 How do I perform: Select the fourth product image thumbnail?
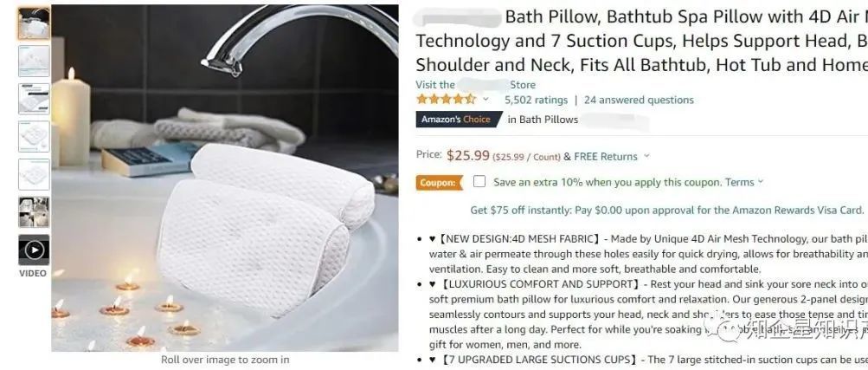point(34,136)
